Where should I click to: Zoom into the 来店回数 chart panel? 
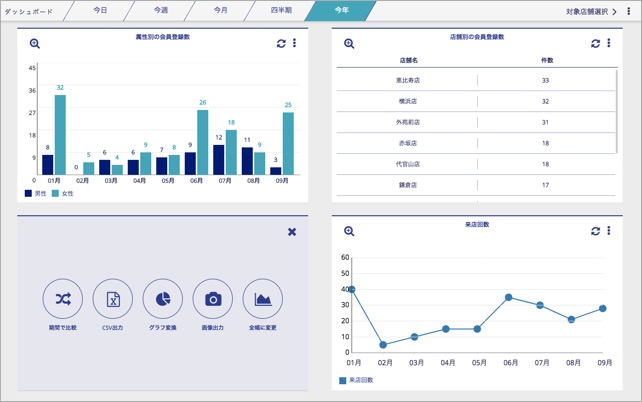349,231
